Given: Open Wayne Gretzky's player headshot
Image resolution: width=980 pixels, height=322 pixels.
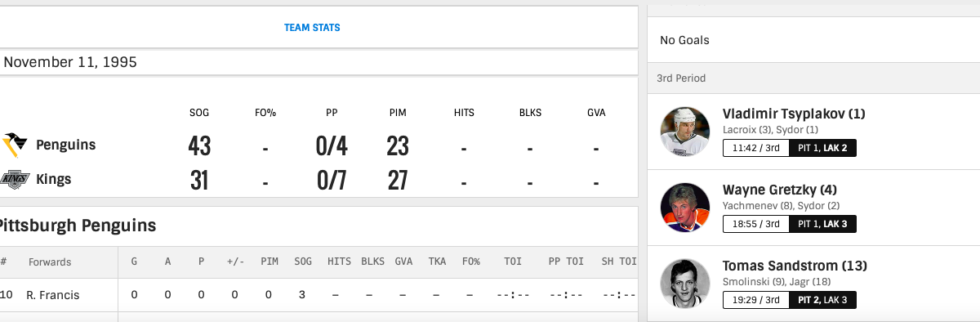Looking at the screenshot, I should (686, 208).
